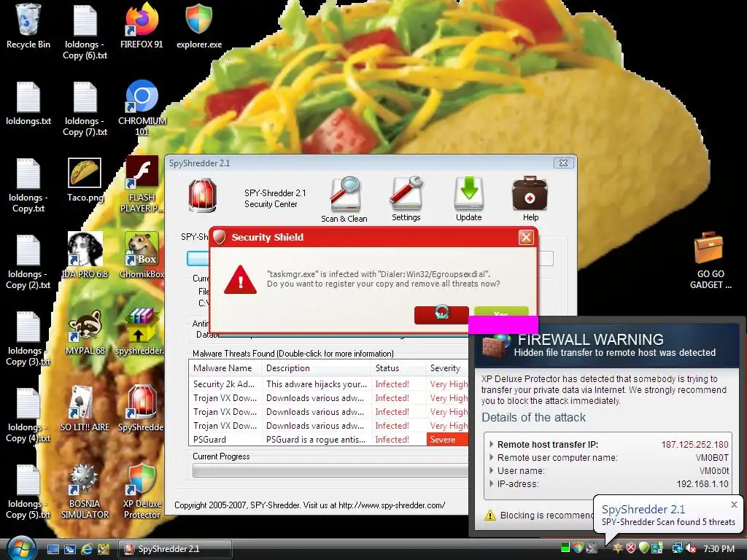
Task: Select loldongs - Copy (6).txt desktop file
Action: [85, 31]
